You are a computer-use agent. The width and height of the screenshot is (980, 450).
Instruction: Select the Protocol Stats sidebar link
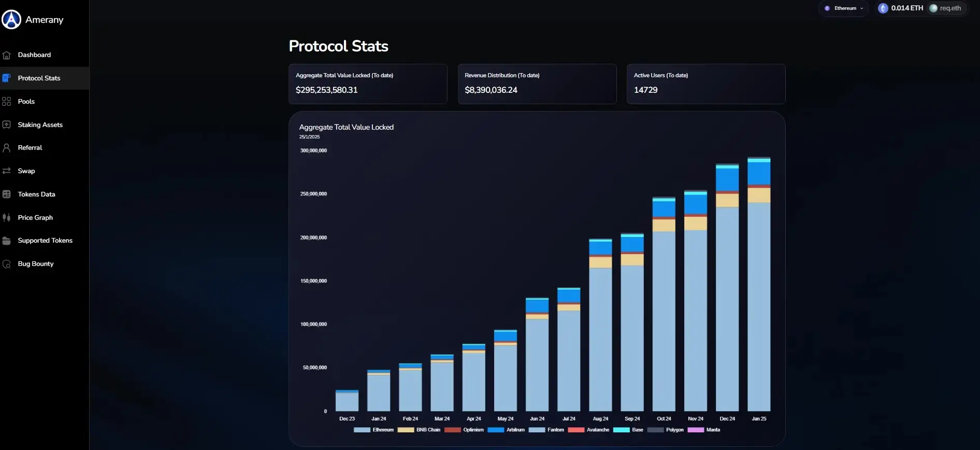pos(39,78)
